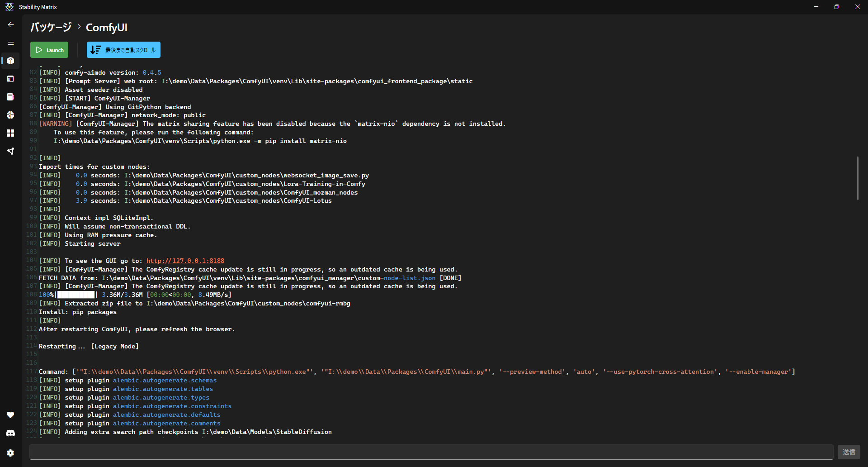Open the Model browser globe icon
Viewport: 868px width, 467px height.
10,115
